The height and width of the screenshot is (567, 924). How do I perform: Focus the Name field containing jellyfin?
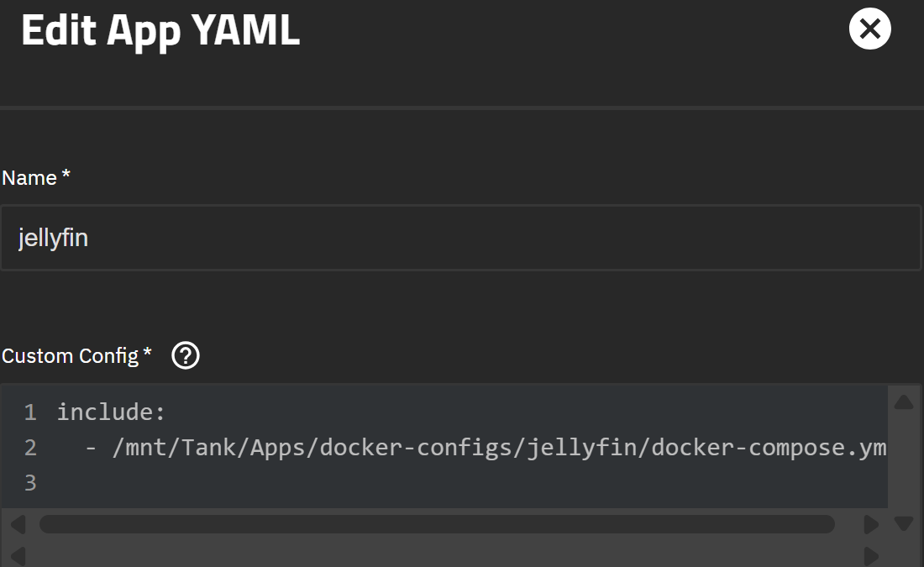460,239
